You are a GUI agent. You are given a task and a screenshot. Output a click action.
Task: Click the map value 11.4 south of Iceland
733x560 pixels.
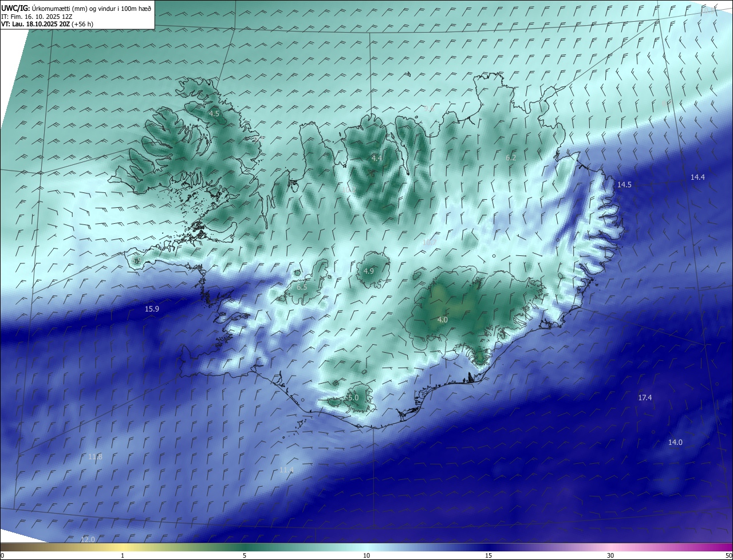click(286, 470)
